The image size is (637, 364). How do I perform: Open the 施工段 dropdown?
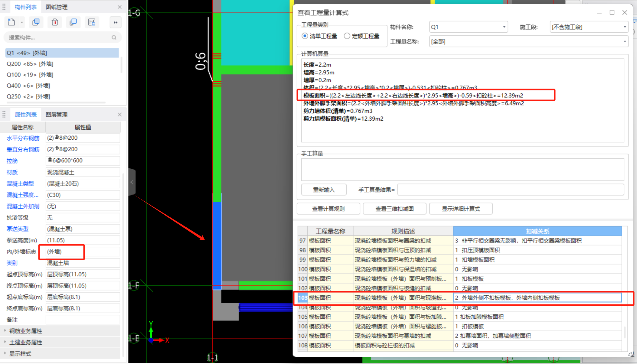(x=589, y=27)
